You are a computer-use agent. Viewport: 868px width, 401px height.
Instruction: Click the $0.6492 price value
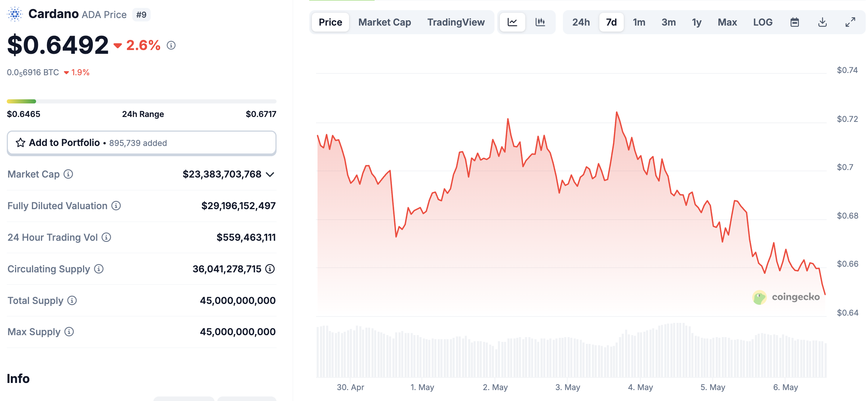pyautogui.click(x=58, y=45)
